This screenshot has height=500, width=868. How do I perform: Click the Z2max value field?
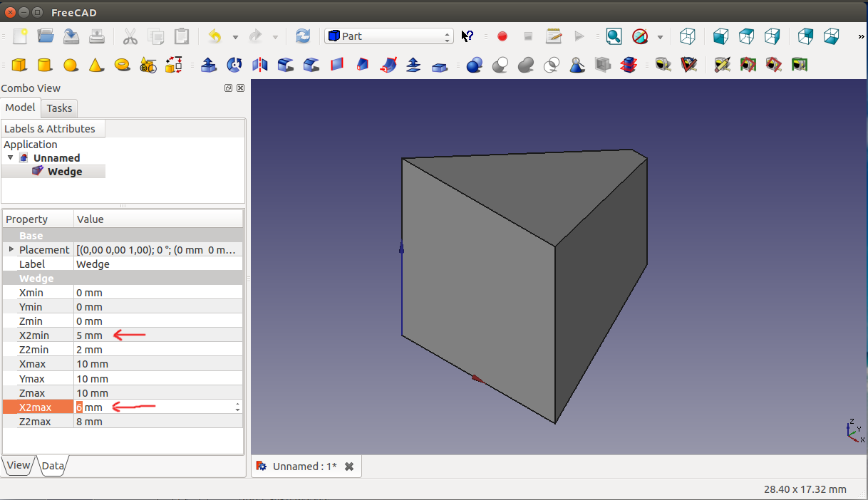[157, 422]
